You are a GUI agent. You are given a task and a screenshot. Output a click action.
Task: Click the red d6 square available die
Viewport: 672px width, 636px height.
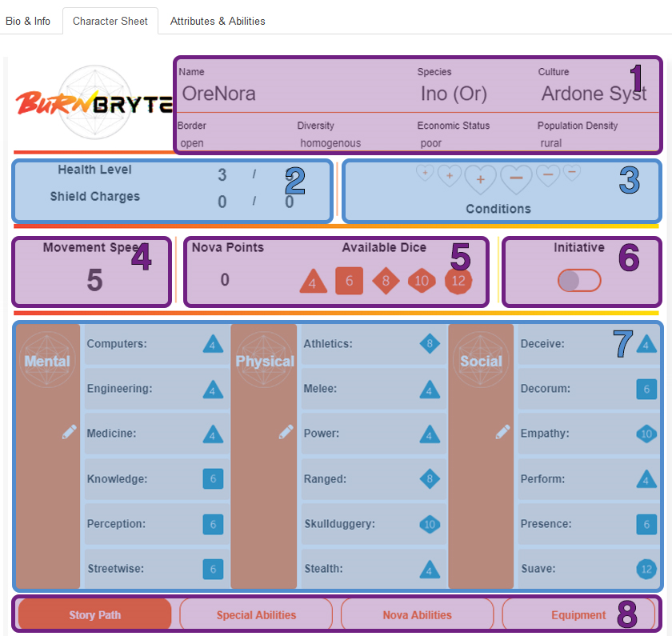tap(350, 282)
